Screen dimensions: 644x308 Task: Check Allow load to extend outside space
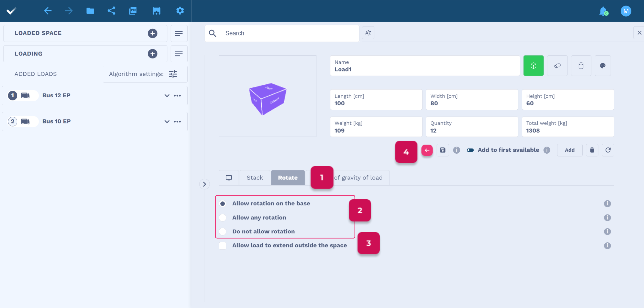coord(223,245)
